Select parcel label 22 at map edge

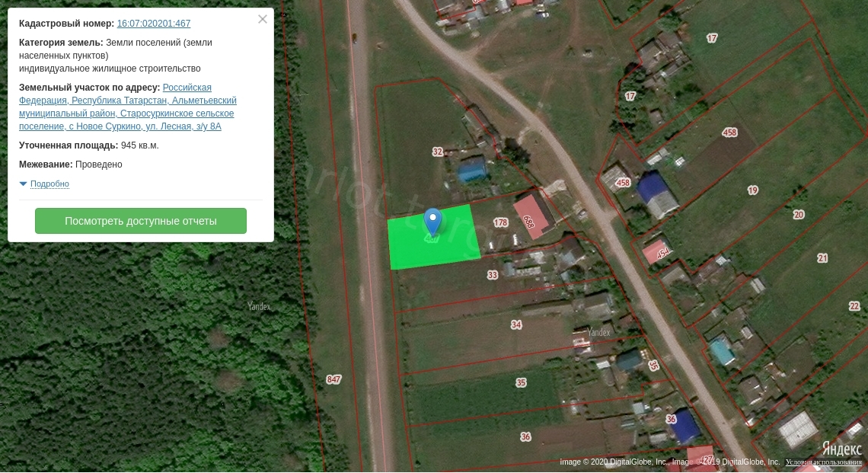854,306
